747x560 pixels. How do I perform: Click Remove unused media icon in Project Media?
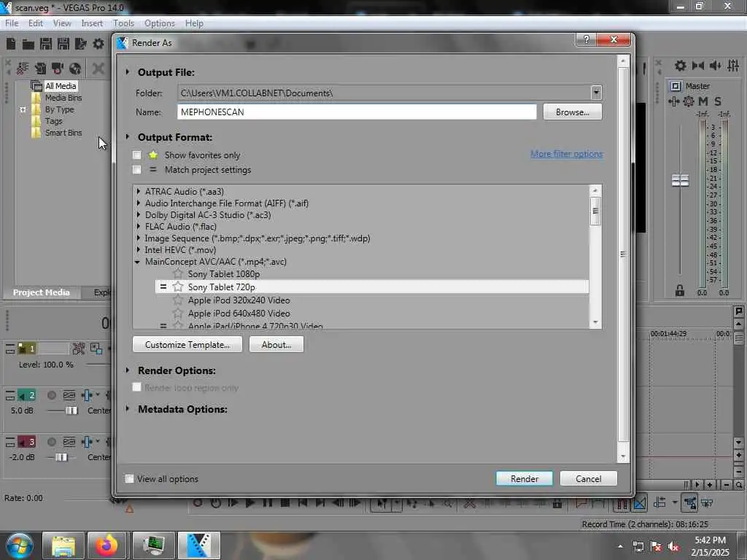(x=23, y=69)
